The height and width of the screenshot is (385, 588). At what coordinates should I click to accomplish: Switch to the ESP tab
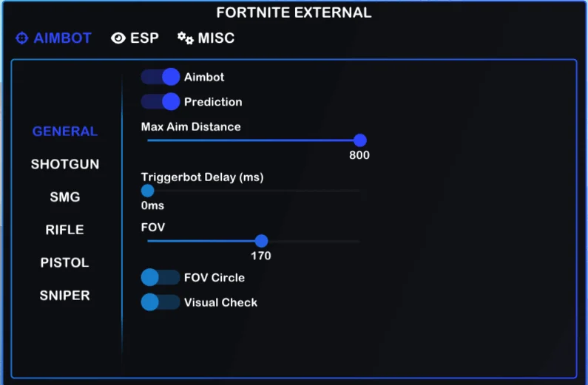coord(144,38)
